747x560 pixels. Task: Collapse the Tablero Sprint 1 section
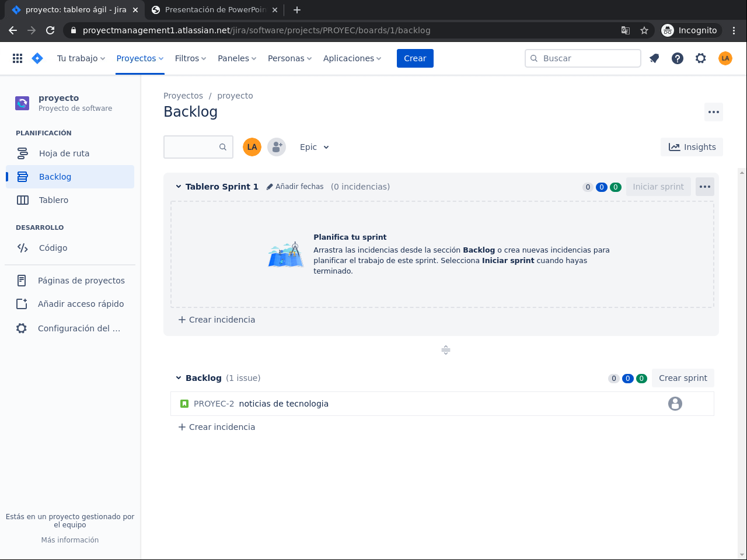(179, 187)
